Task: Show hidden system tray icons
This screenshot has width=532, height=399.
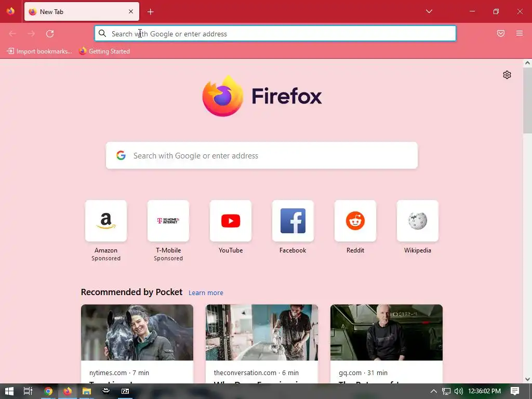Action: [434, 391]
